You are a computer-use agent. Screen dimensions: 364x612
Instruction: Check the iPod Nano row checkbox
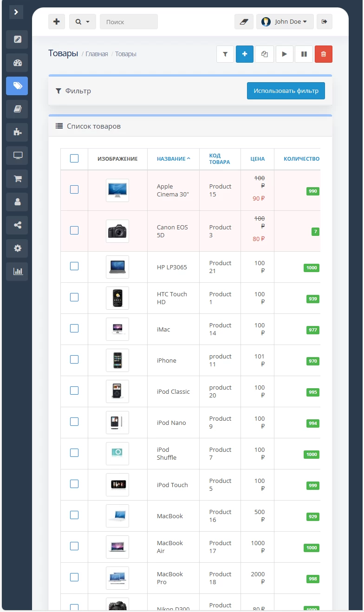click(x=74, y=422)
